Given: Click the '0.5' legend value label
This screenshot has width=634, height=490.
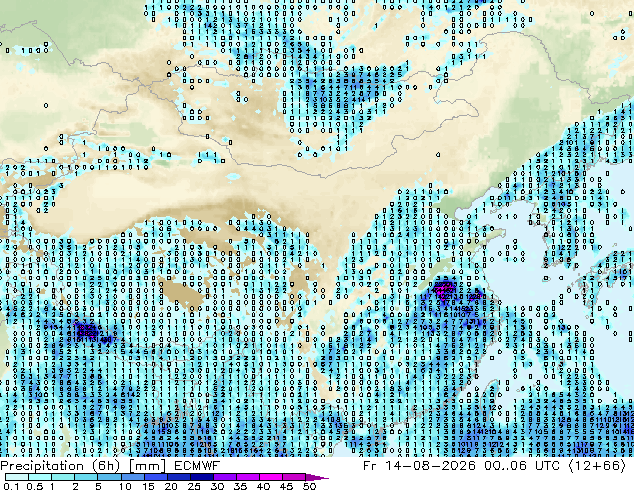Looking at the screenshot, I should (x=35, y=486).
